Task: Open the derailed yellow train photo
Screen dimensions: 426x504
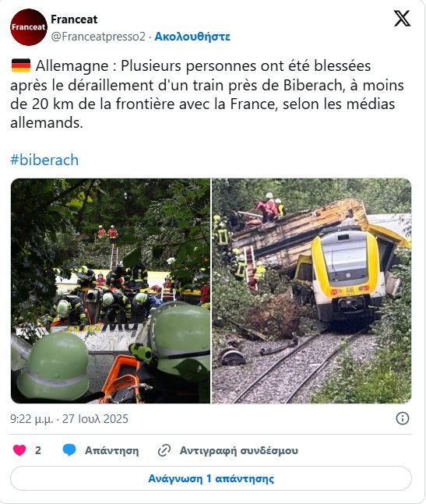Action: 312,291
